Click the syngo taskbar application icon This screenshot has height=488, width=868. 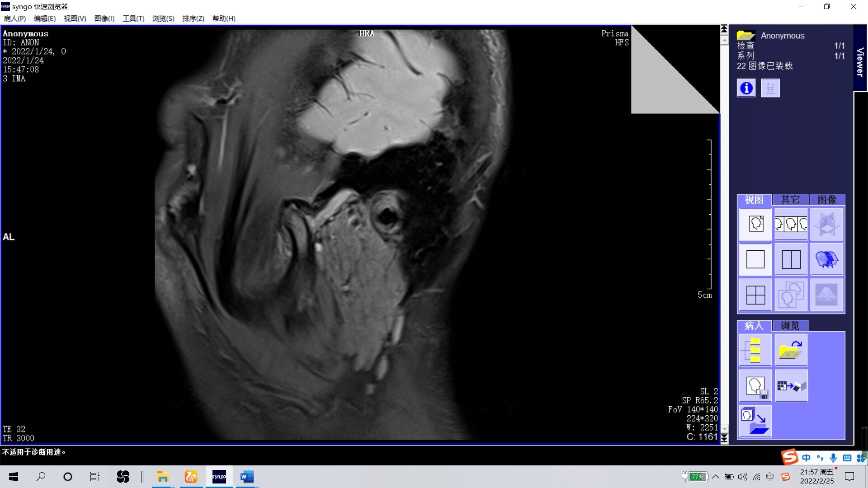point(219,477)
